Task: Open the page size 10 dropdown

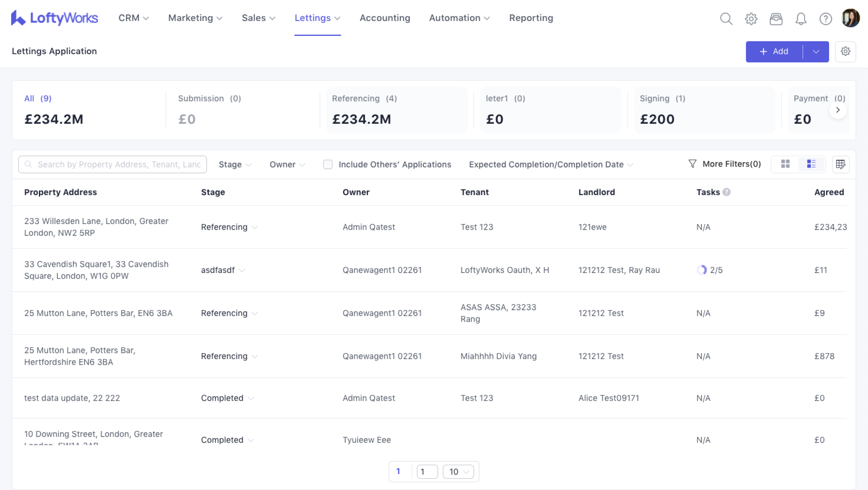Action: click(x=458, y=471)
